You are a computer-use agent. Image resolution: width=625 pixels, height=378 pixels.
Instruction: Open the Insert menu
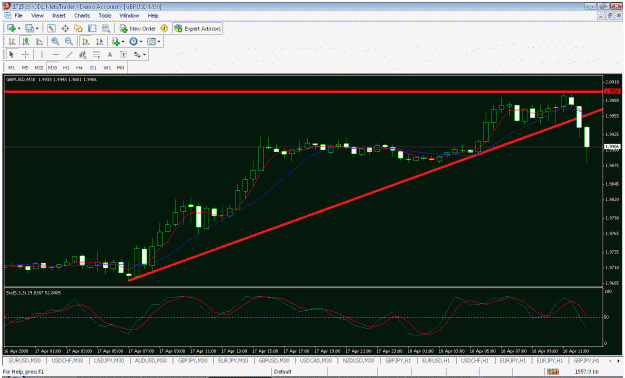59,16
